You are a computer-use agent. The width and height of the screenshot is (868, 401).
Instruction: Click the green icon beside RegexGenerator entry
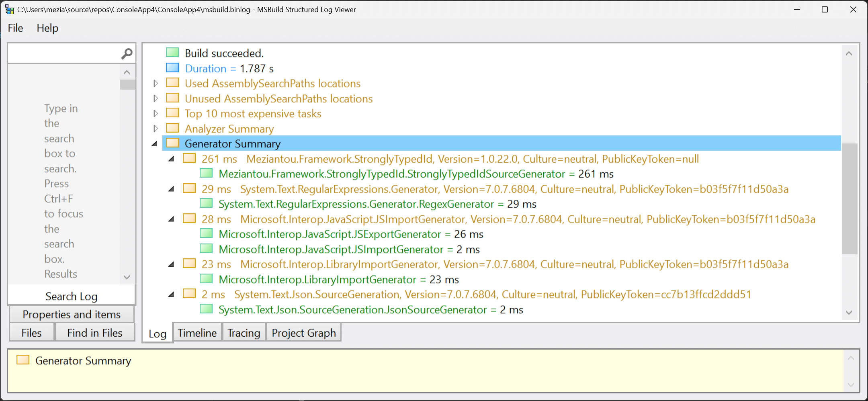coord(206,204)
